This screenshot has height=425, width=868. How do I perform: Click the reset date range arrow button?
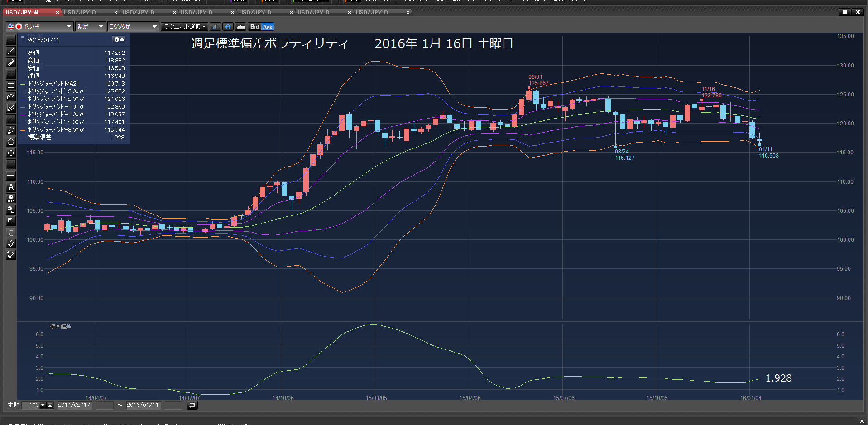(192, 405)
